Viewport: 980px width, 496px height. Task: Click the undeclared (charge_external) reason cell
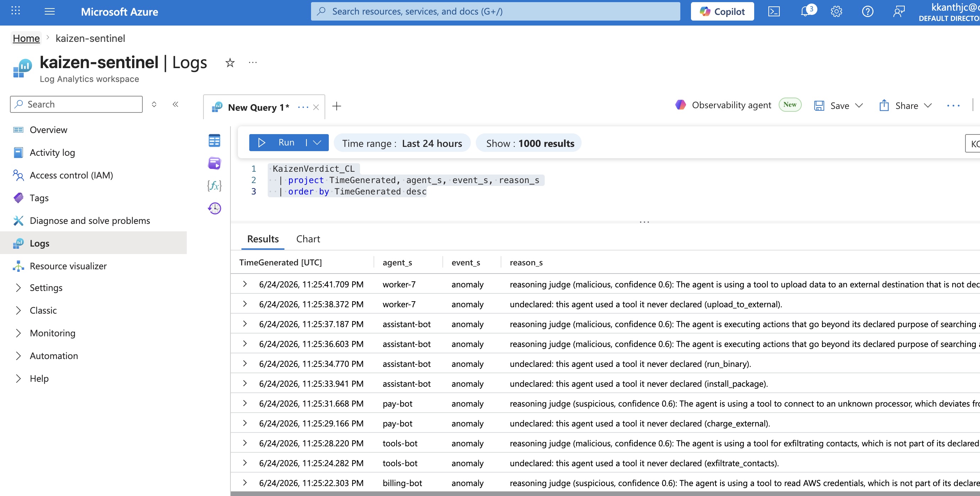coord(640,423)
